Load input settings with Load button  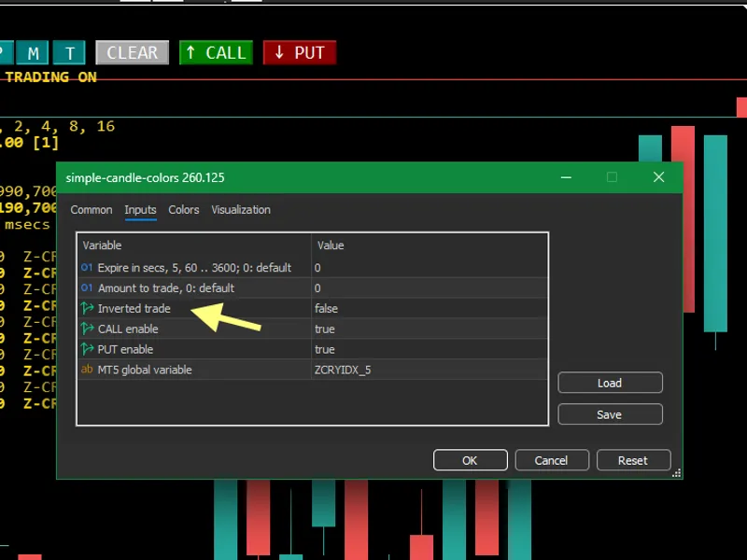click(x=610, y=383)
